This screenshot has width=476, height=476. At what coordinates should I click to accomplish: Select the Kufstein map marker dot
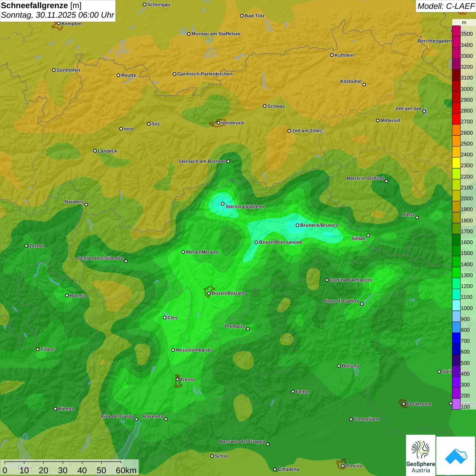click(332, 55)
